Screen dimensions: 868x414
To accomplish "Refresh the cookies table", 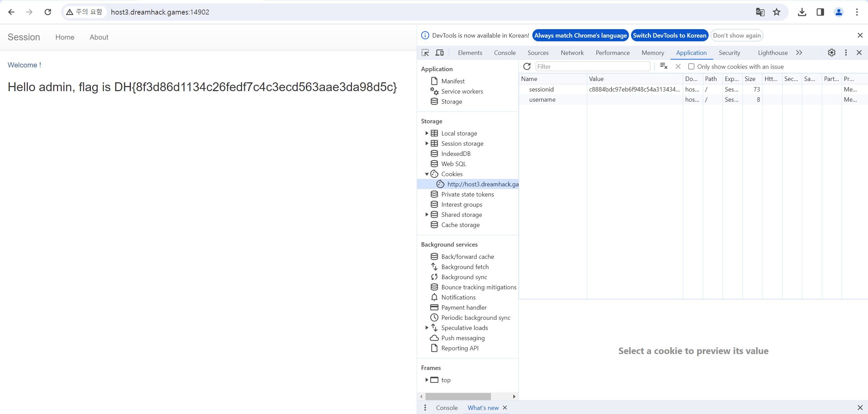I will click(x=527, y=66).
